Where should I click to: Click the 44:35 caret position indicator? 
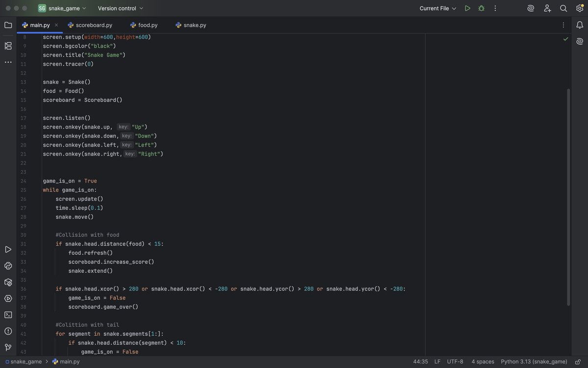(x=420, y=362)
